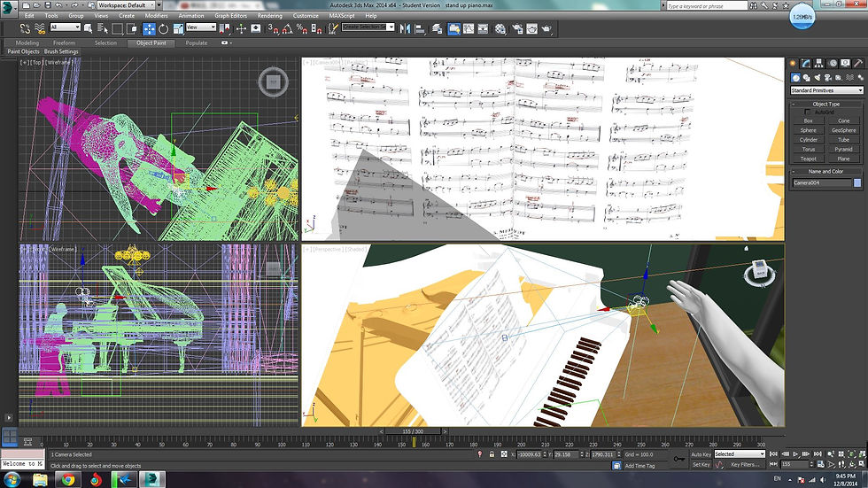Enable the Angle Snap toggle
The width and height of the screenshot is (868, 488).
tap(289, 28)
